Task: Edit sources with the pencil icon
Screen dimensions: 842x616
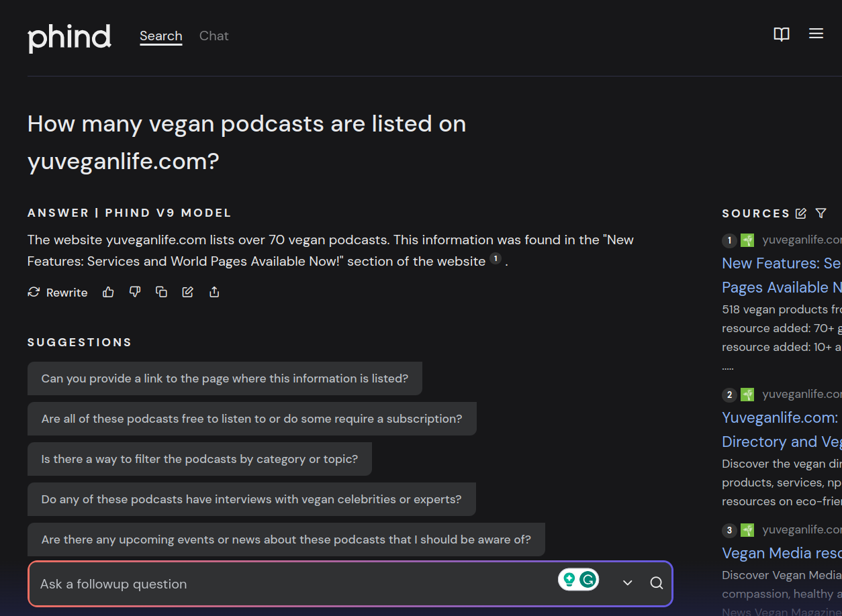Action: 801,213
